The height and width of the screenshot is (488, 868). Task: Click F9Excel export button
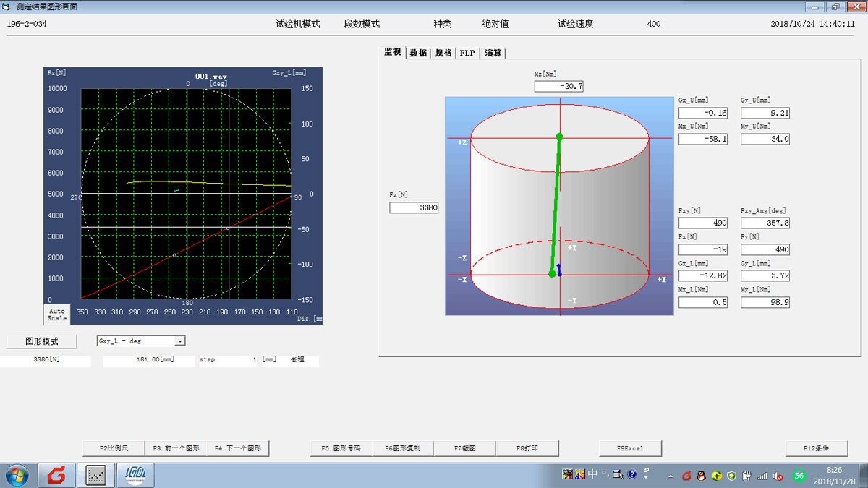point(630,448)
